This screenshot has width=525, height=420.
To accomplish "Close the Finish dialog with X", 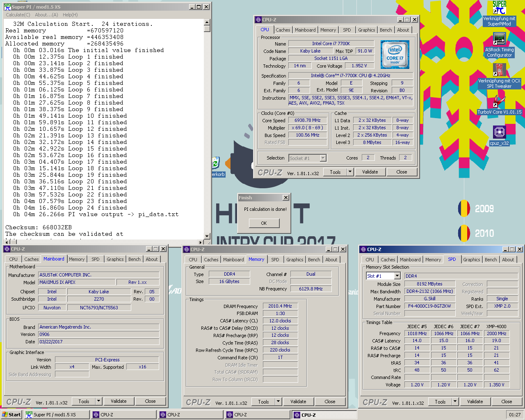I will click(286, 198).
